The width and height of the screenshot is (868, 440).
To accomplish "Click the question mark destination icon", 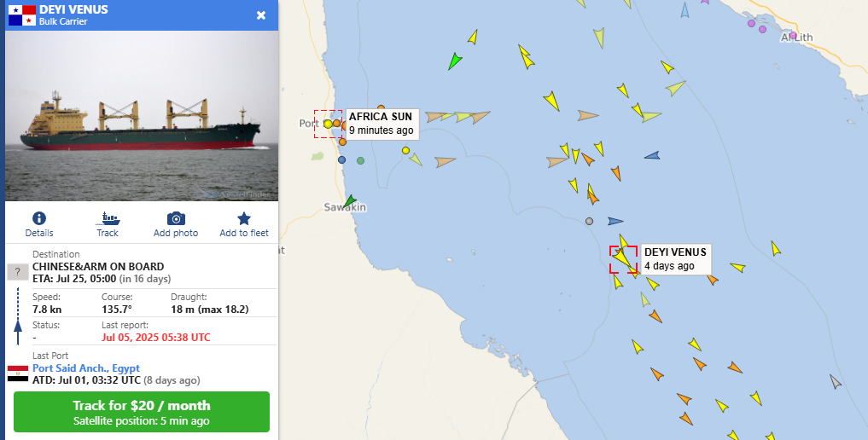I will [18, 272].
